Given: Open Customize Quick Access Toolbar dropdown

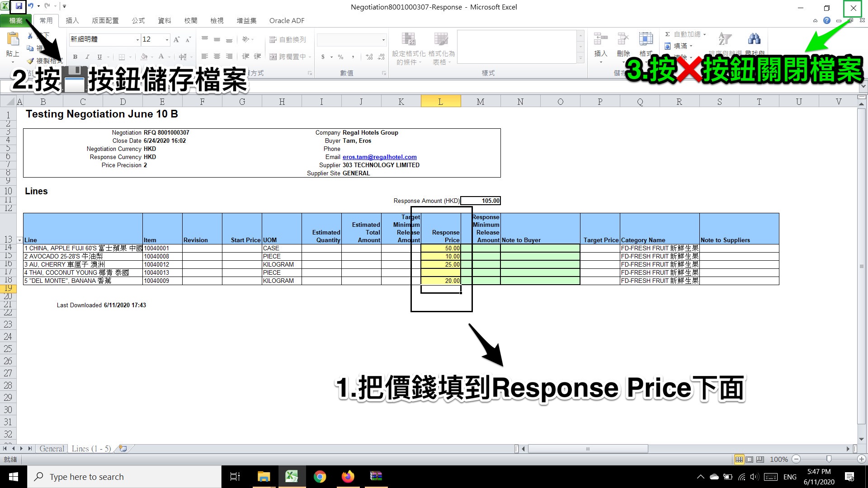Looking at the screenshot, I should (x=64, y=6).
